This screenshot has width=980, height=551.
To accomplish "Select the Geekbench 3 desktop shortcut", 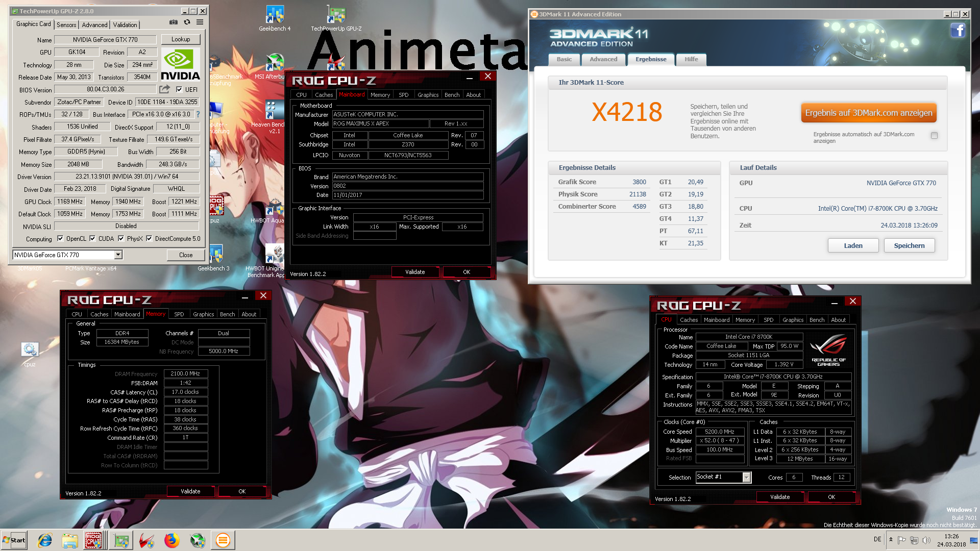I will point(214,258).
